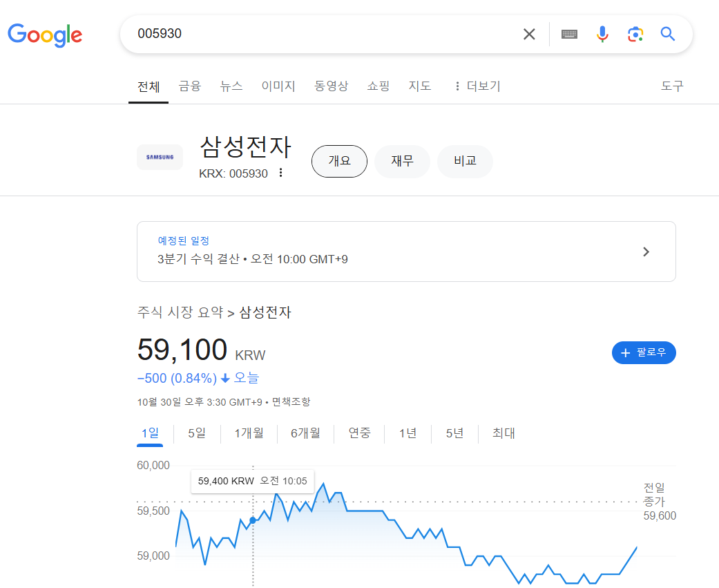This screenshot has width=719, height=588.
Task: Select the 연중 chart range
Action: pyautogui.click(x=359, y=433)
